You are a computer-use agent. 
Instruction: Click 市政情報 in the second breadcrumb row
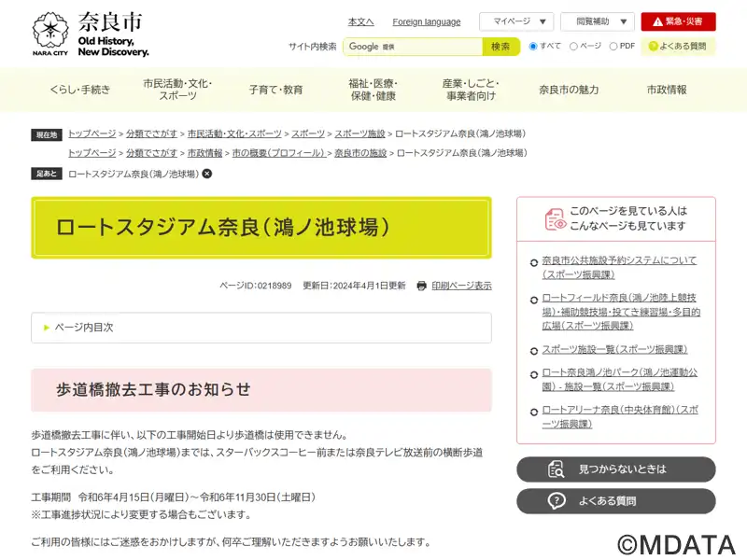[204, 153]
